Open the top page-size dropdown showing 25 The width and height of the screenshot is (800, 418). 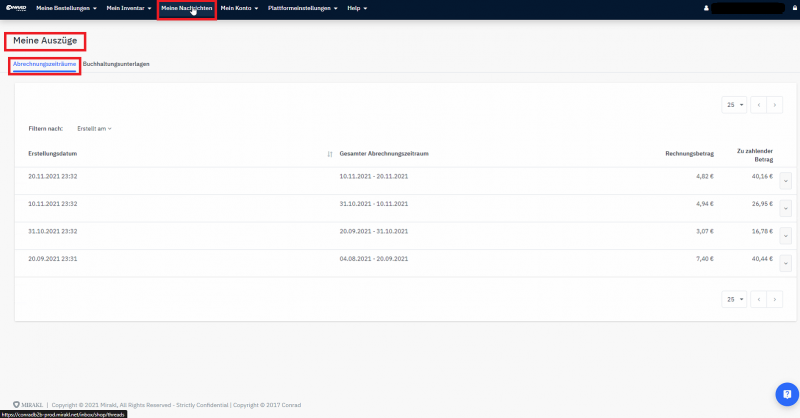(734, 104)
